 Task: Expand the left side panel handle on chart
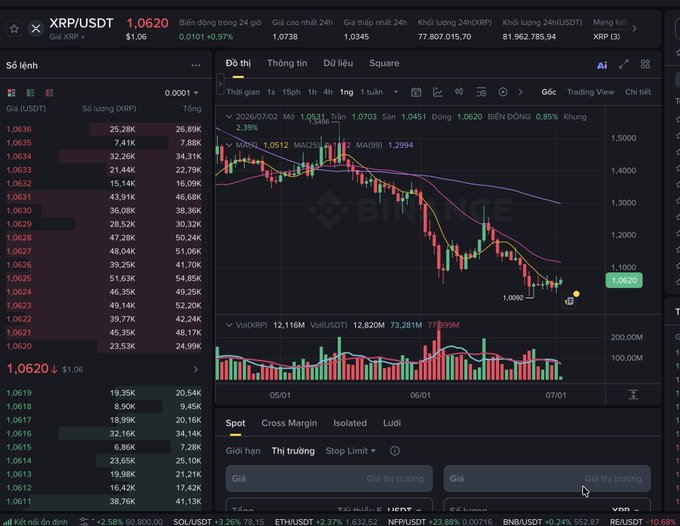pyautogui.click(x=220, y=84)
